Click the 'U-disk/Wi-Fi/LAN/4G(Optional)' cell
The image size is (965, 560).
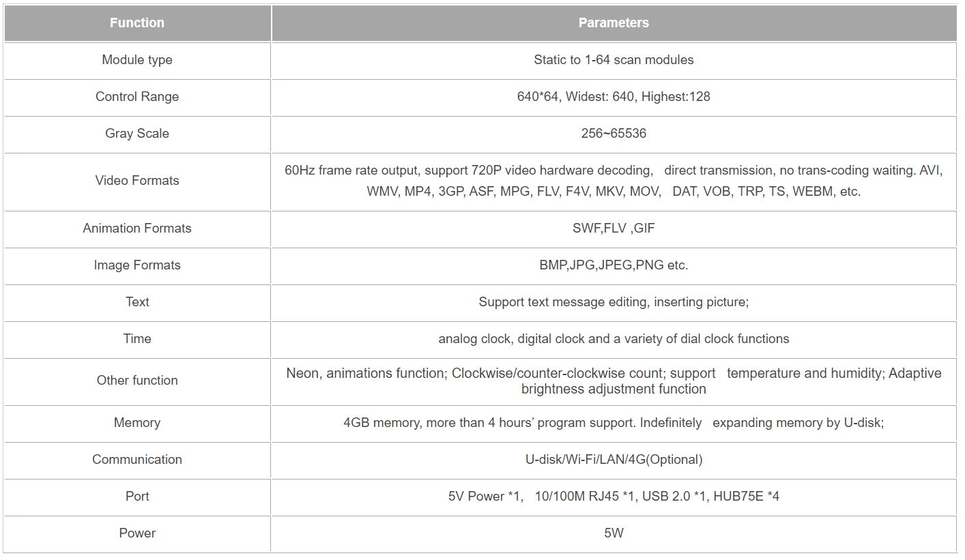point(614,460)
